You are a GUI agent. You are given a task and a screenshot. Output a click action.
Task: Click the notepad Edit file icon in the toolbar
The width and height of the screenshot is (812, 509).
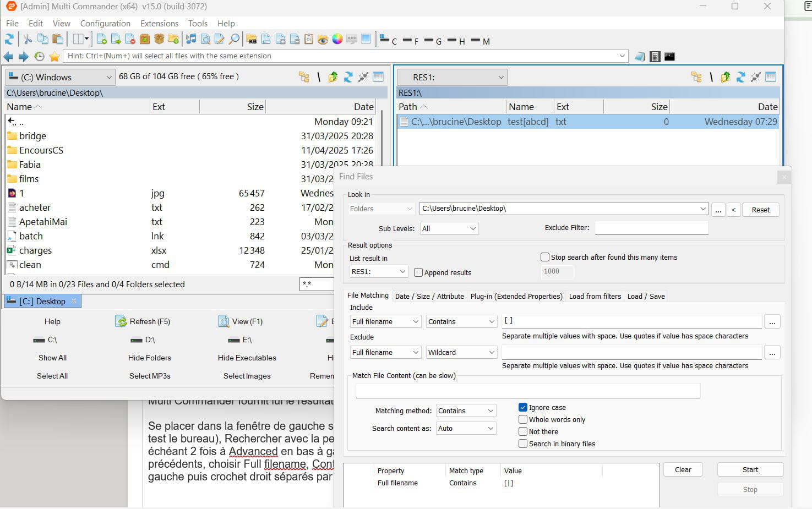[x=220, y=39]
